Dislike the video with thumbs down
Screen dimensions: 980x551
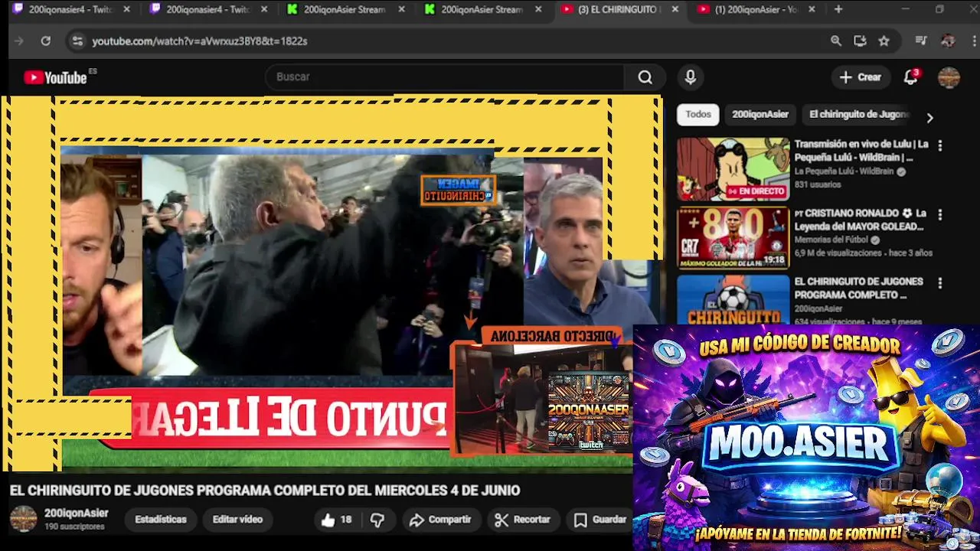pos(377,520)
